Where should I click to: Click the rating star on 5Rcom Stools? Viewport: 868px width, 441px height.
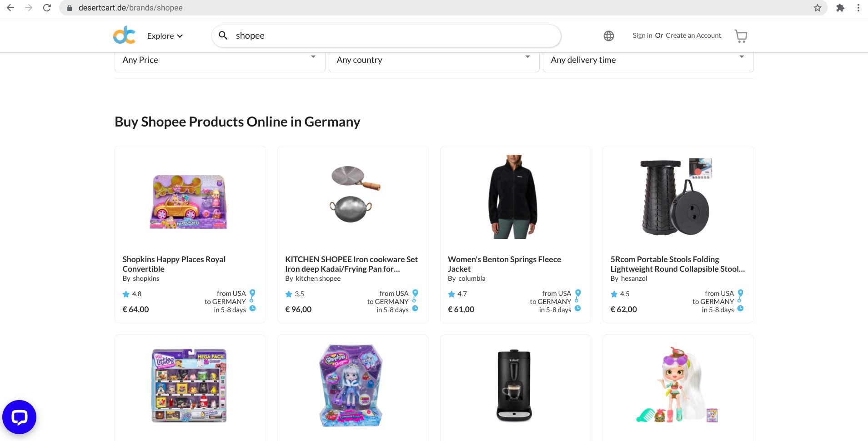coord(614,294)
